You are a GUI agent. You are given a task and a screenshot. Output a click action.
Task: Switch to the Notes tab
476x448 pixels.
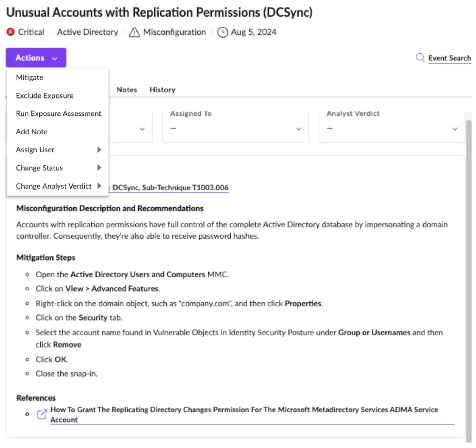127,90
